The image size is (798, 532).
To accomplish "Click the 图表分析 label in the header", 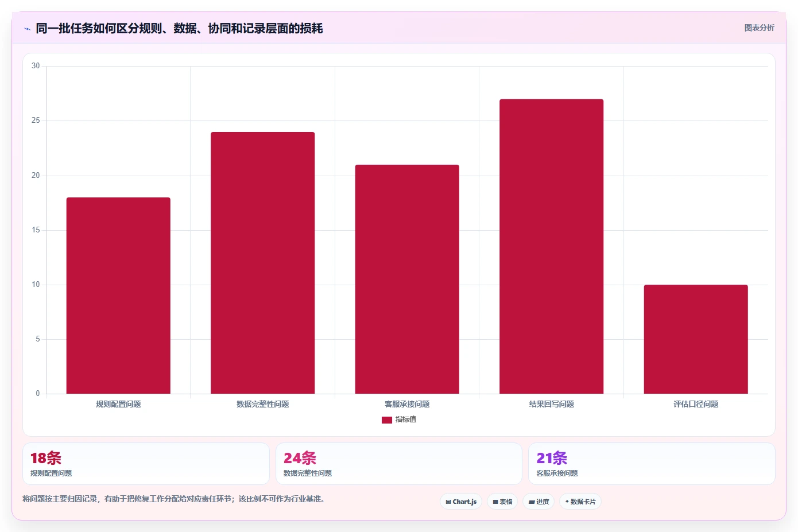I will point(759,28).
